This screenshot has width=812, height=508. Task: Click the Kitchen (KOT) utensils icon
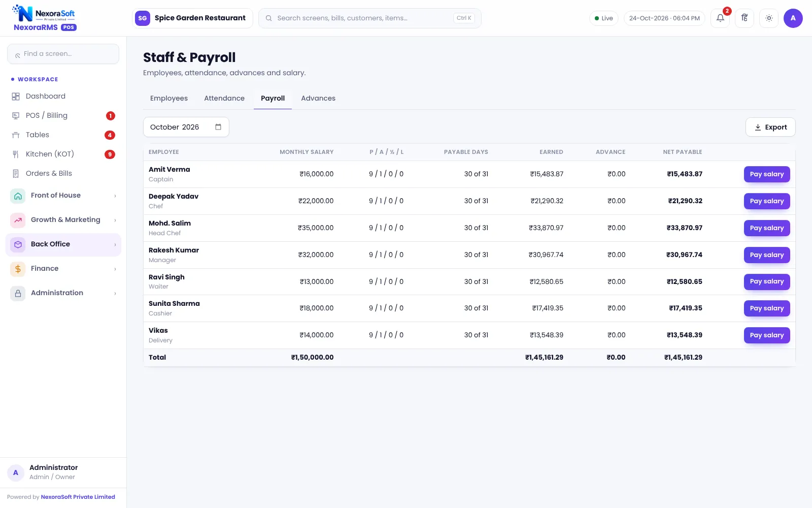tap(16, 154)
